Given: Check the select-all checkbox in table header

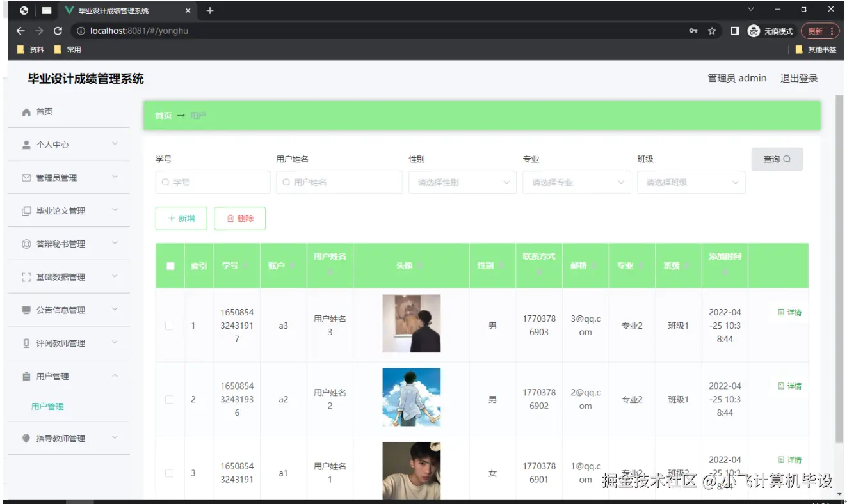Looking at the screenshot, I should pos(170,265).
